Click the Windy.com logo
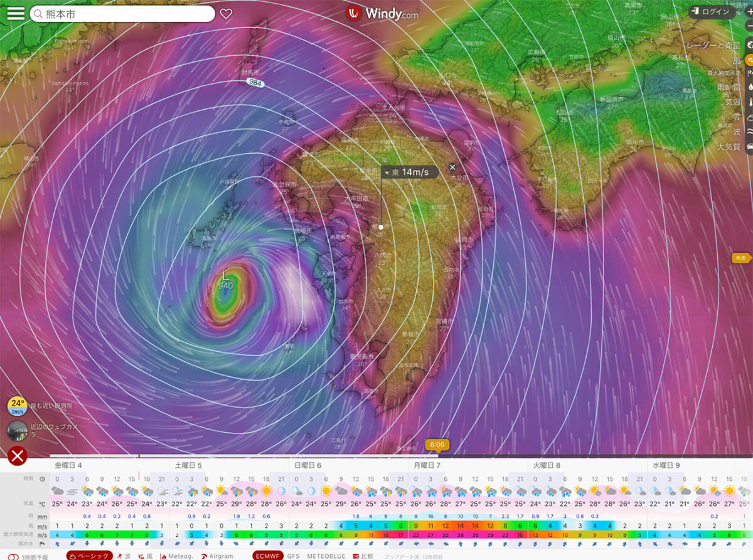This screenshot has width=753, height=560. pyautogui.click(x=382, y=13)
